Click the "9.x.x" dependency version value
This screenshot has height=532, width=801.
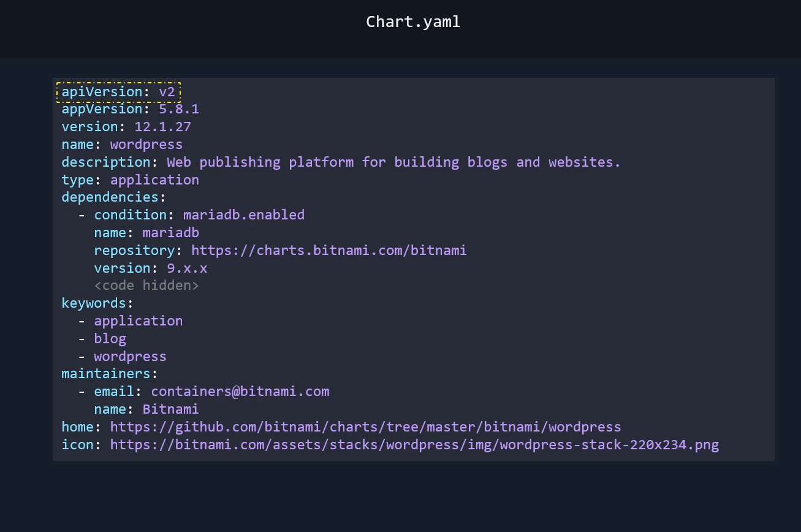pyautogui.click(x=187, y=268)
